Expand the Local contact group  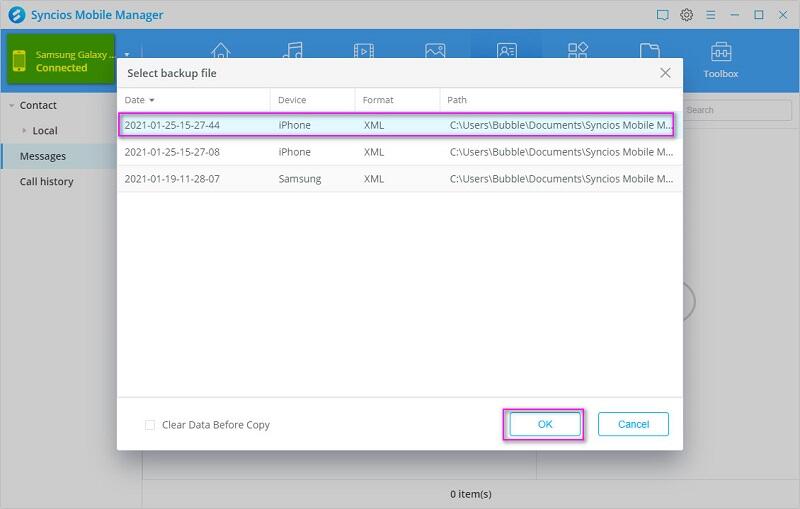pyautogui.click(x=24, y=131)
